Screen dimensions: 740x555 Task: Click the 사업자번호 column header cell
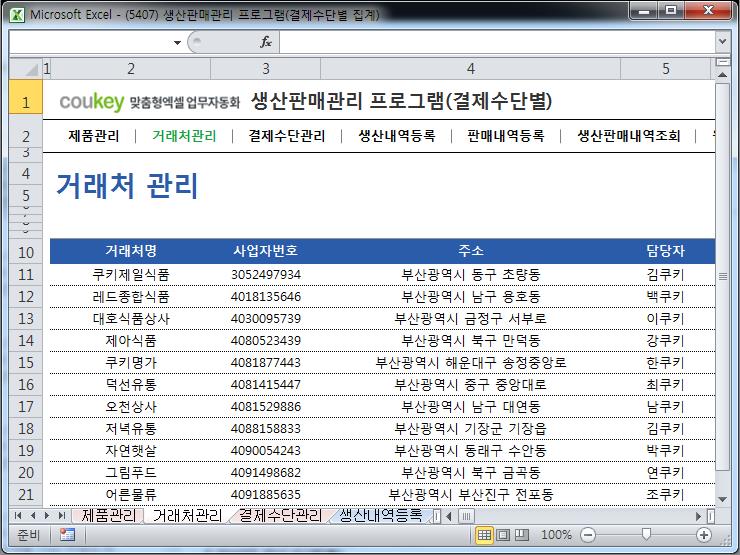click(266, 251)
